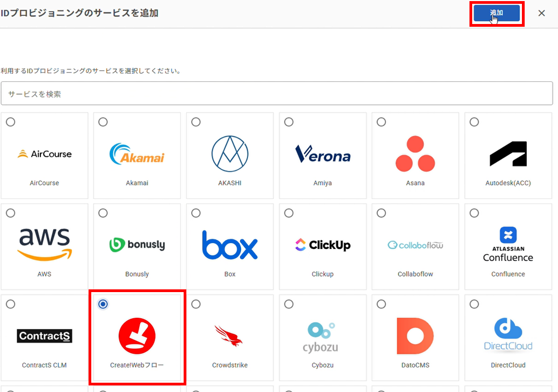The image size is (558, 392).
Task: Click the DirectCloud label text
Action: pos(508,365)
